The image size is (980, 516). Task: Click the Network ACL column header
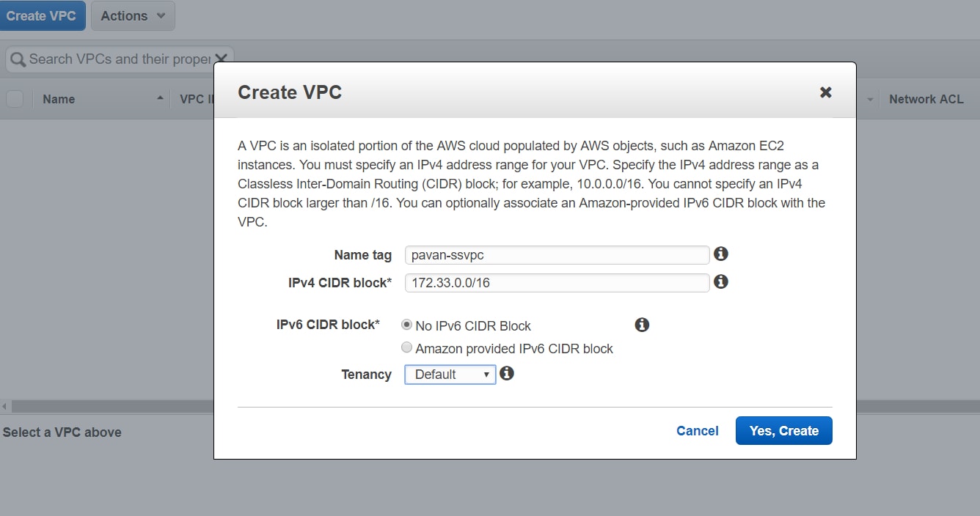coord(926,99)
